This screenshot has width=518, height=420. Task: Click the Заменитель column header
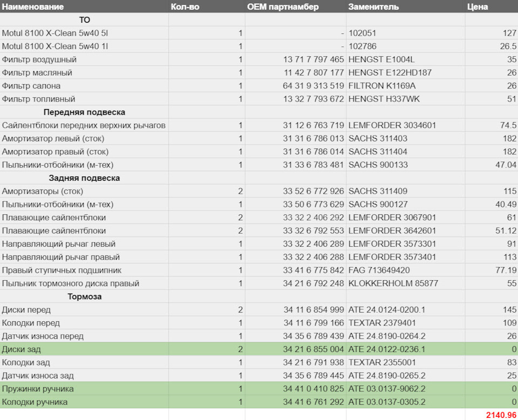click(x=373, y=7)
